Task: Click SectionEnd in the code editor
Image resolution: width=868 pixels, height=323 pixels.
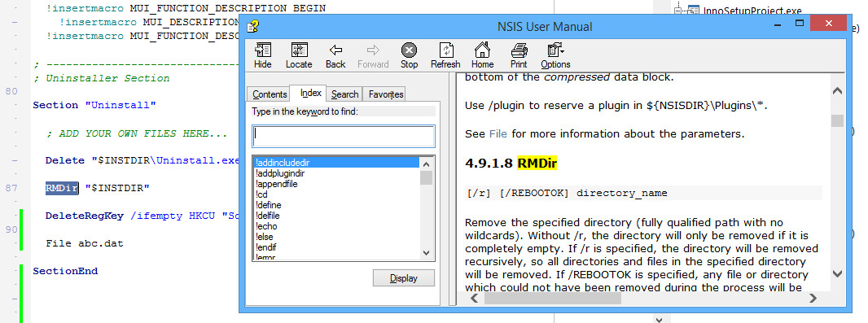Action: 65,271
